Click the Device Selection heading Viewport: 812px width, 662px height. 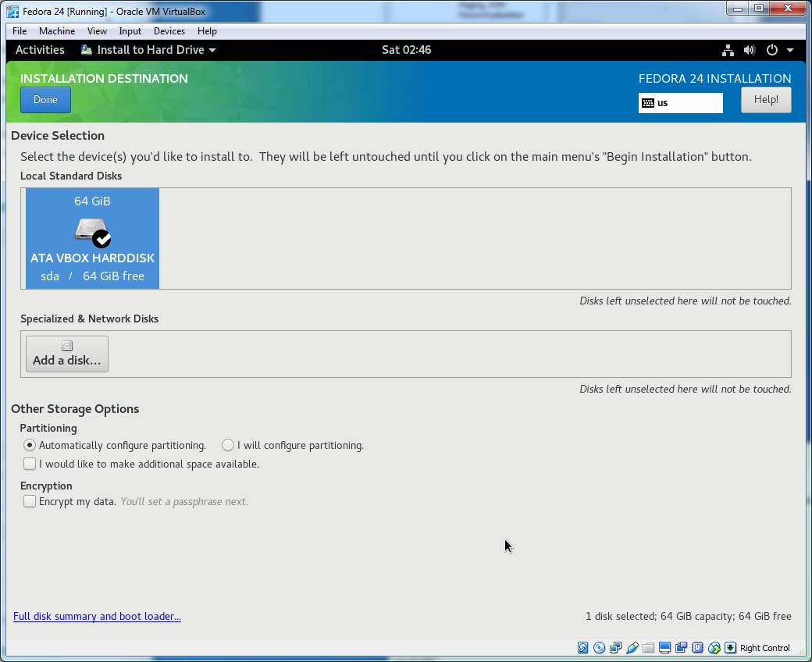click(58, 136)
